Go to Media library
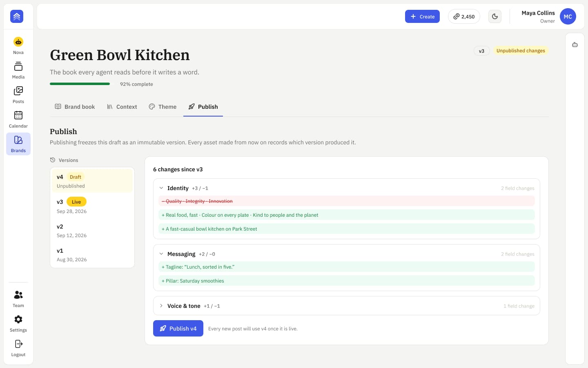Viewport: 588px width, 368px height. pyautogui.click(x=18, y=70)
